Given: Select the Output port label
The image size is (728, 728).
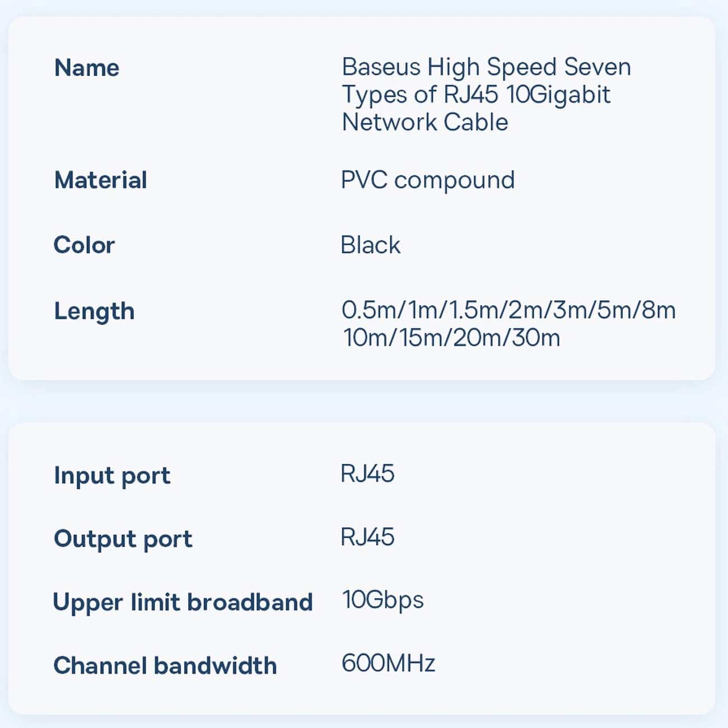Looking at the screenshot, I should [123, 539].
